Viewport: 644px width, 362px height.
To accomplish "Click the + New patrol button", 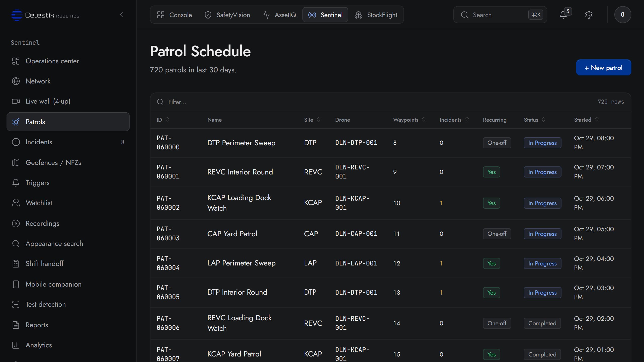I will tap(603, 68).
